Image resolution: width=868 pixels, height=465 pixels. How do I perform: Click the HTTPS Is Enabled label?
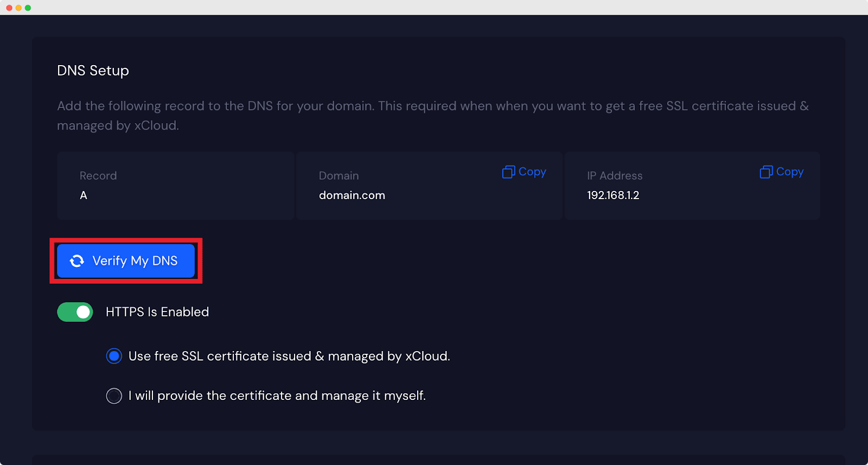[157, 312]
